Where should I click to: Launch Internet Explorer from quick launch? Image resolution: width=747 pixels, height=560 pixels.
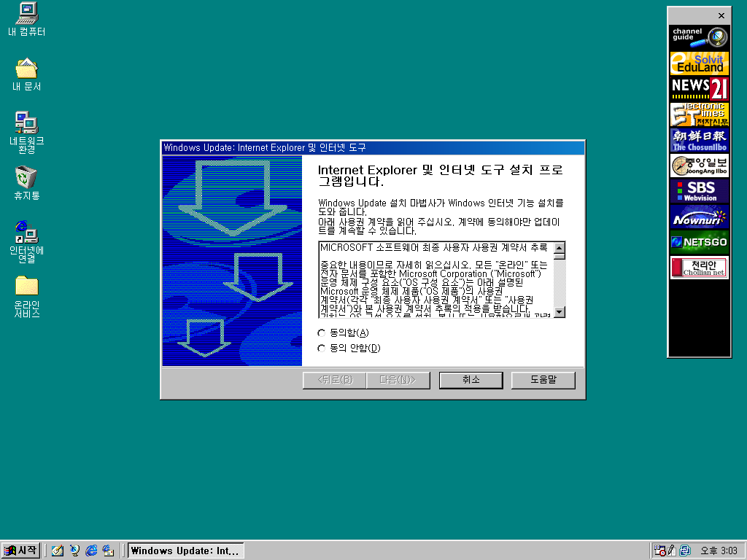click(x=91, y=551)
